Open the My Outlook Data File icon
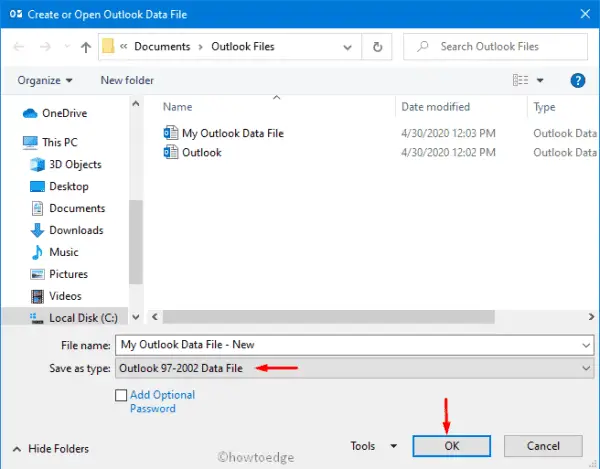This screenshot has width=600, height=469. pos(170,133)
